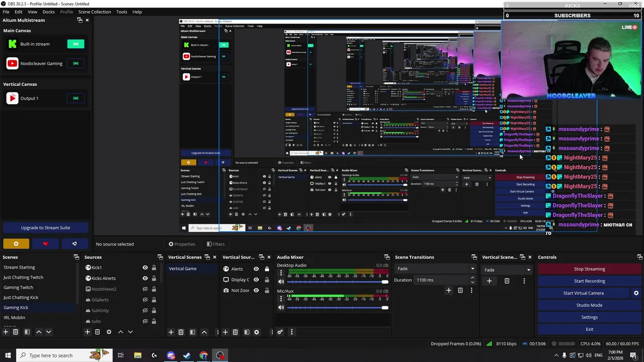Open Audio Mixer advanced properties gears icon
The image size is (644, 362).
[280, 332]
